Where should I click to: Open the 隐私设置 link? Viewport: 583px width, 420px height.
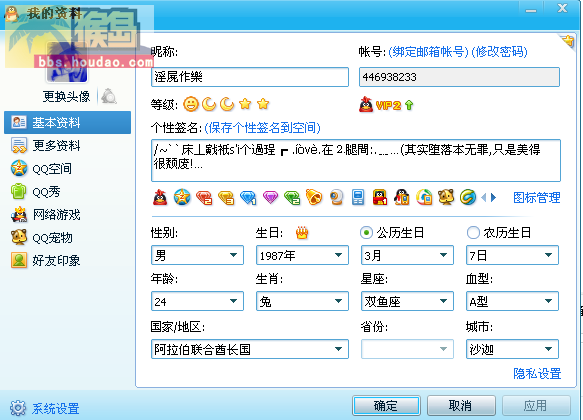coord(537,373)
